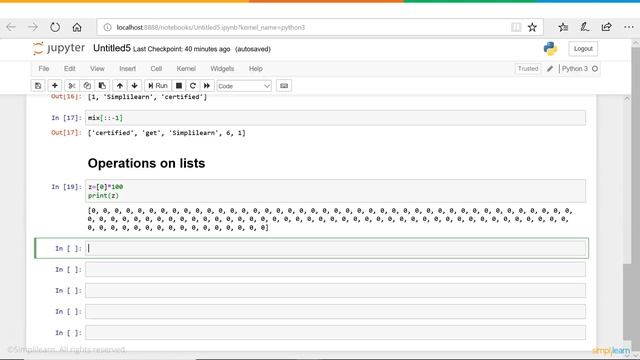Screen dimensions: 640x360
Task: Open the View menu
Action: point(97,69)
